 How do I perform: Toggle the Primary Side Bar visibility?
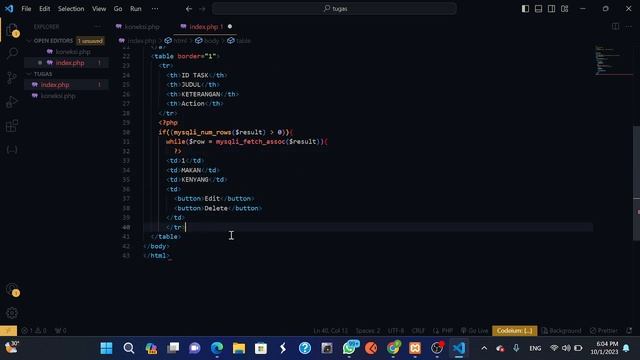(525, 9)
